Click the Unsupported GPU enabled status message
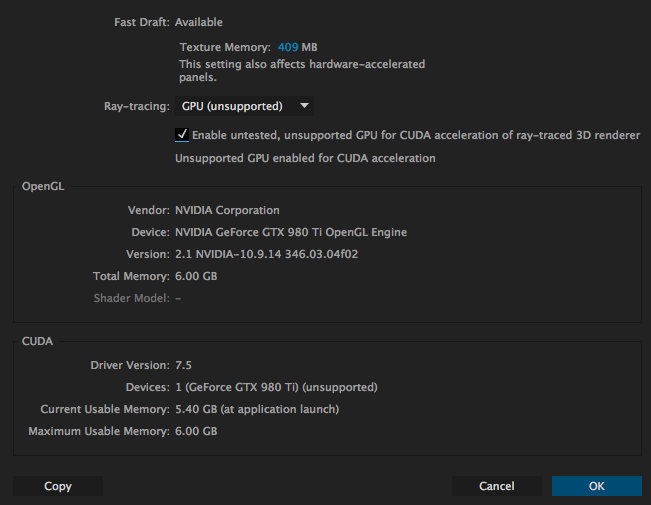Screen dimensions: 651x505 point(305,158)
